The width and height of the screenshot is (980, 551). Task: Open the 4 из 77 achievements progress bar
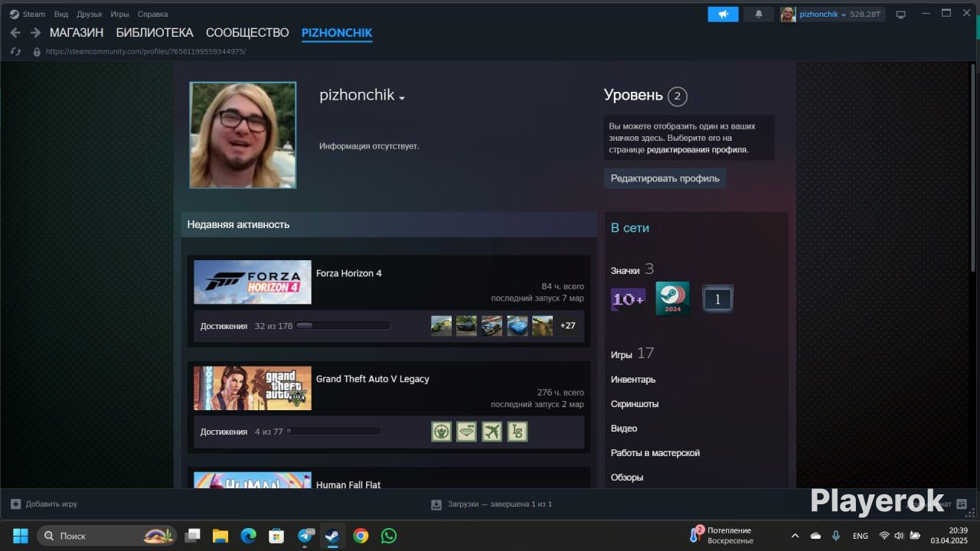pos(333,432)
